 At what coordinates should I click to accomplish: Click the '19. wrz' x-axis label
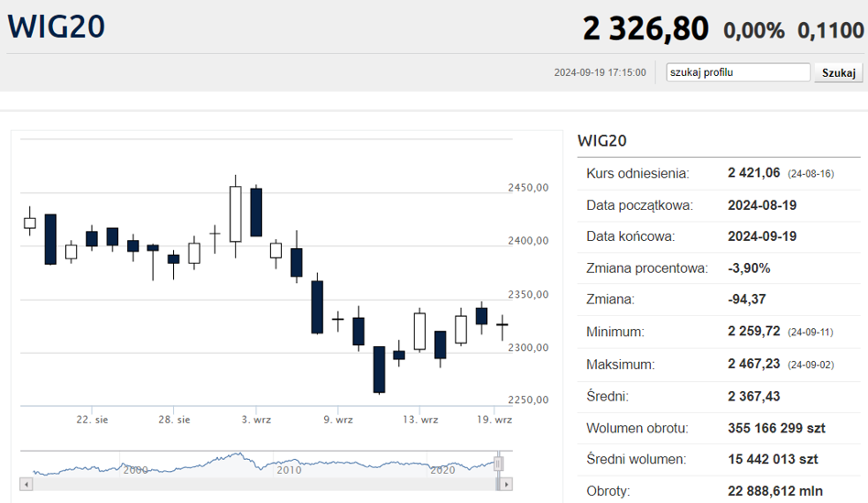[494, 420]
